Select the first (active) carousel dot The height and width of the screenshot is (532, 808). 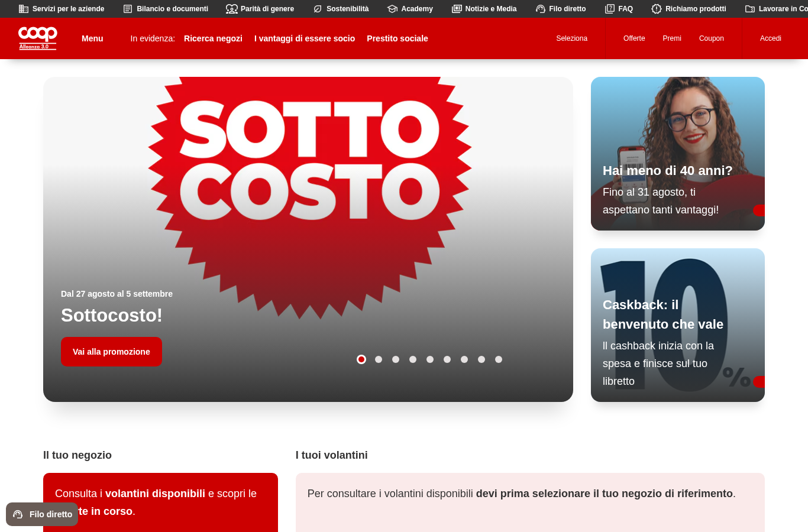tap(361, 359)
